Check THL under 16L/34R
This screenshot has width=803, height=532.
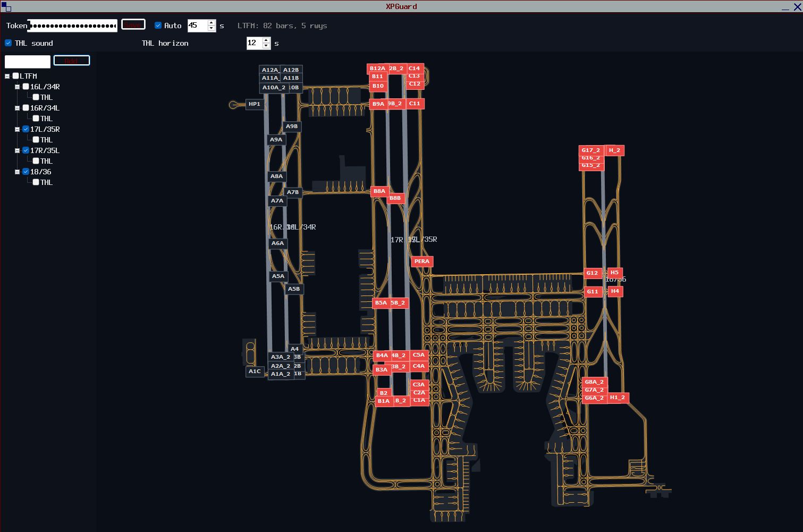click(x=36, y=97)
